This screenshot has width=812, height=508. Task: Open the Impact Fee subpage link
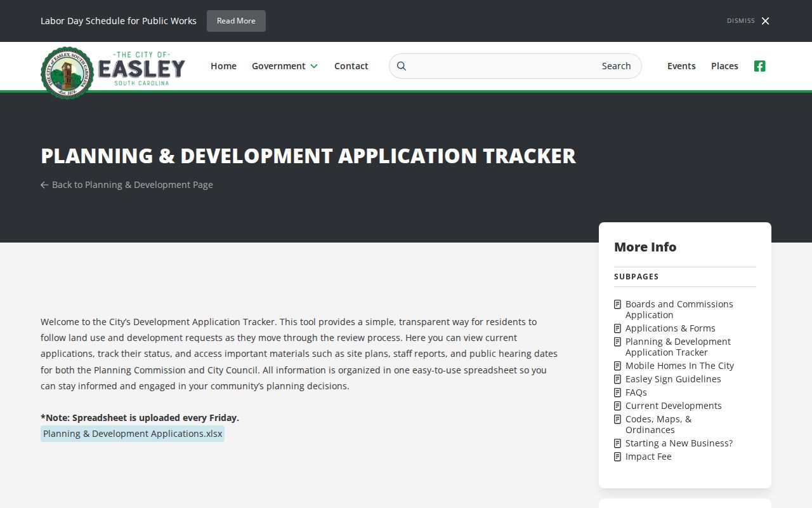coord(648,457)
